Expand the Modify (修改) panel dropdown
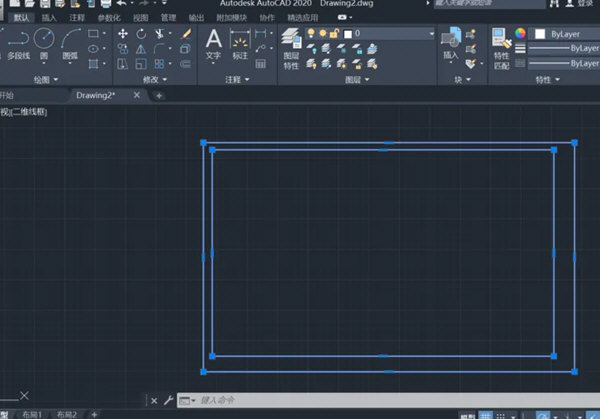This screenshot has width=600, height=419. (157, 79)
